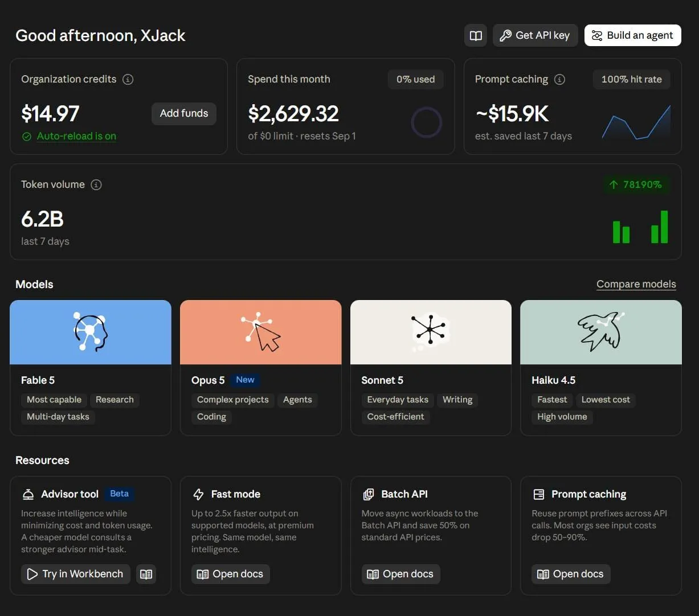Image resolution: width=699 pixels, height=616 pixels.
Task: Click the Complex projects tag
Action: [233, 400]
